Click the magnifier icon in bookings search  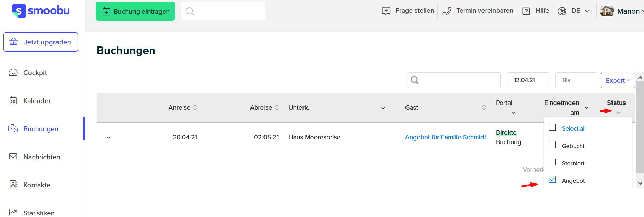pos(415,80)
